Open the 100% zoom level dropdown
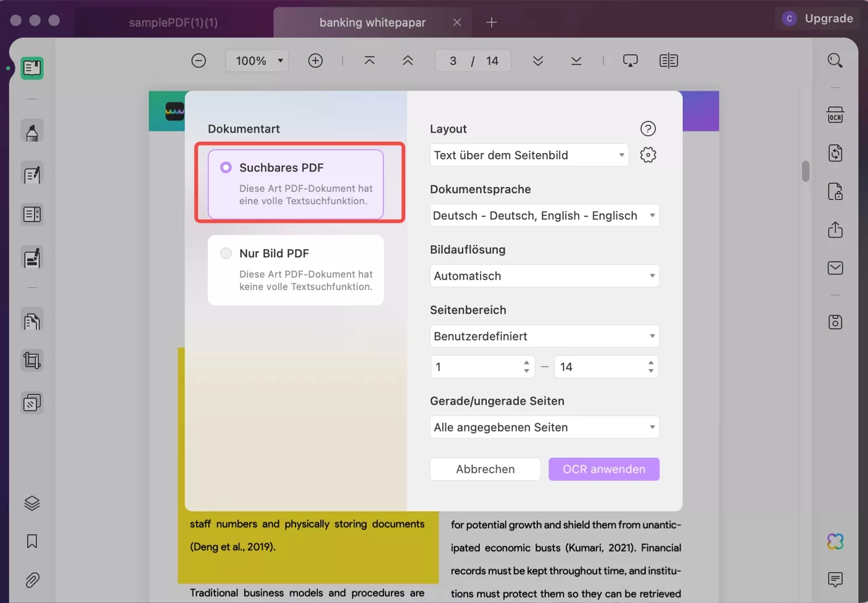Viewport: 868px width, 603px height. [x=257, y=60]
